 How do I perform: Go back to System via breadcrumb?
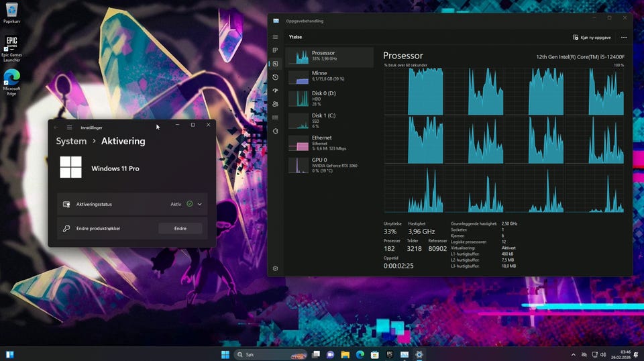click(71, 141)
